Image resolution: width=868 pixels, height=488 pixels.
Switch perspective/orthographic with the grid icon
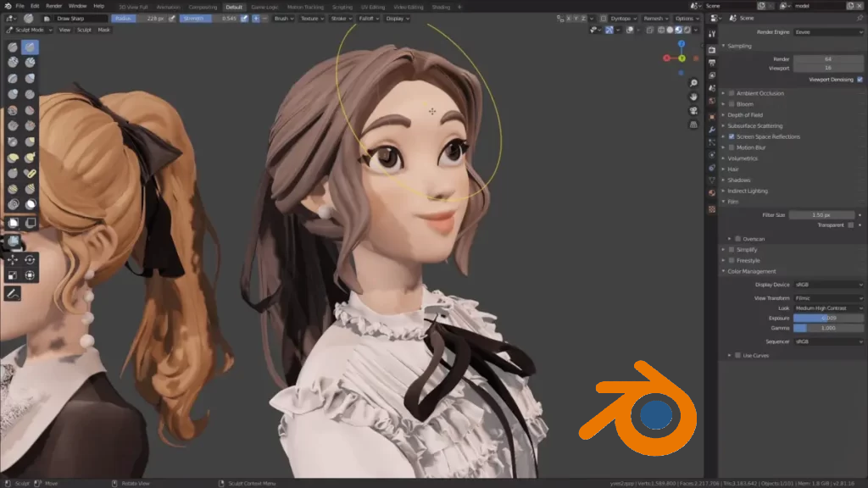(693, 125)
